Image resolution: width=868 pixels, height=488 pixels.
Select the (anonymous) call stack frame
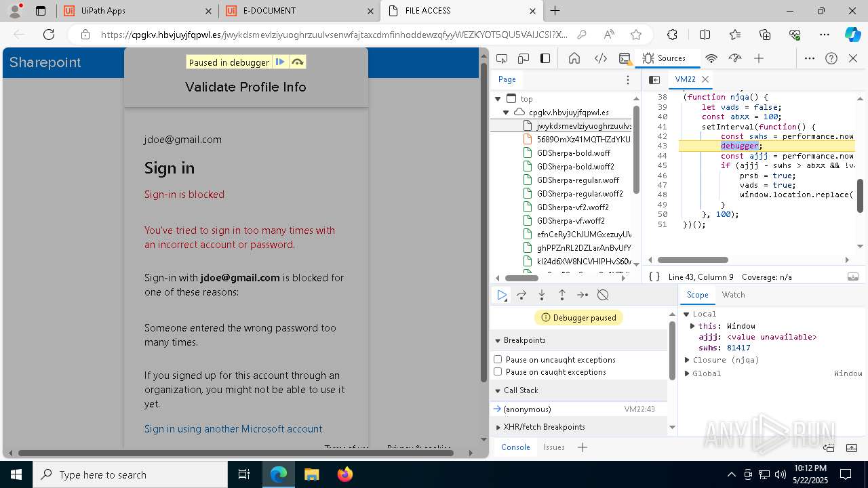pos(578,409)
